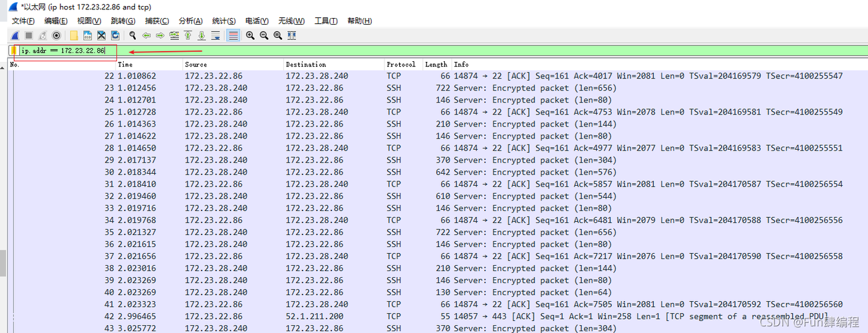Open the 统计(S) menu

(224, 21)
